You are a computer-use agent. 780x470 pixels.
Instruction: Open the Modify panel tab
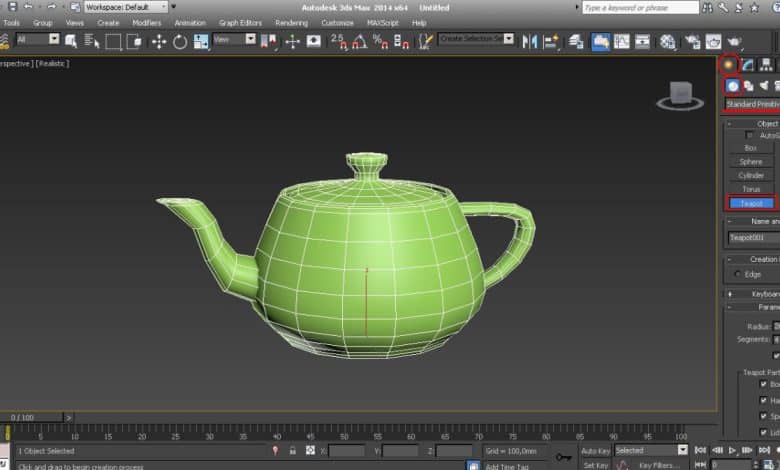[747, 65]
